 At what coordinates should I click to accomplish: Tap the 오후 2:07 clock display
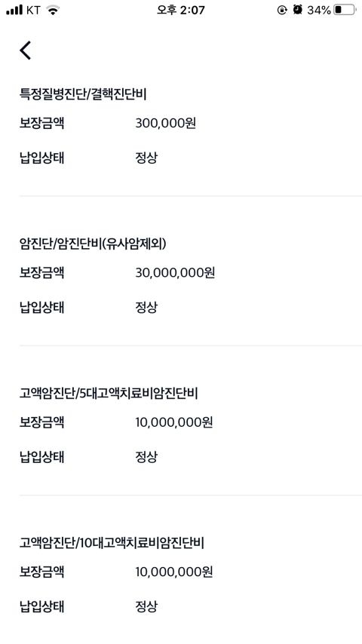point(181,10)
